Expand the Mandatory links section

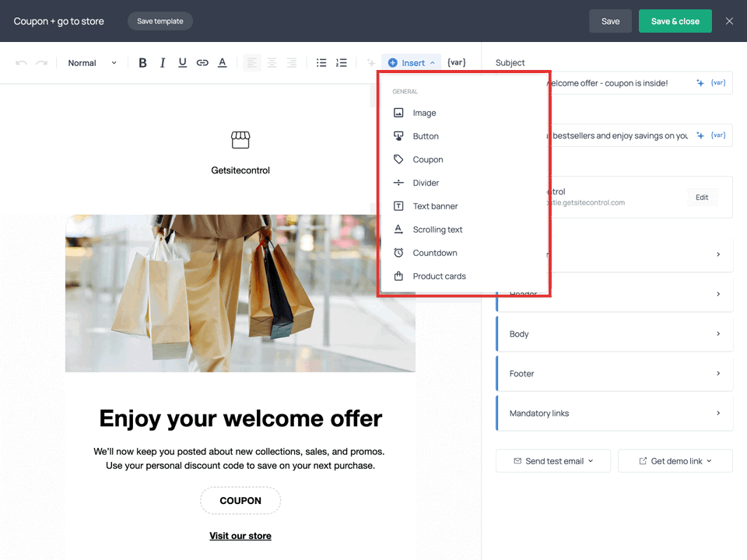(x=614, y=413)
